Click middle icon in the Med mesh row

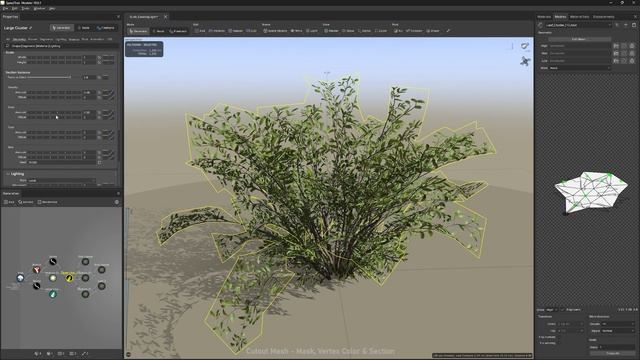[624, 53]
